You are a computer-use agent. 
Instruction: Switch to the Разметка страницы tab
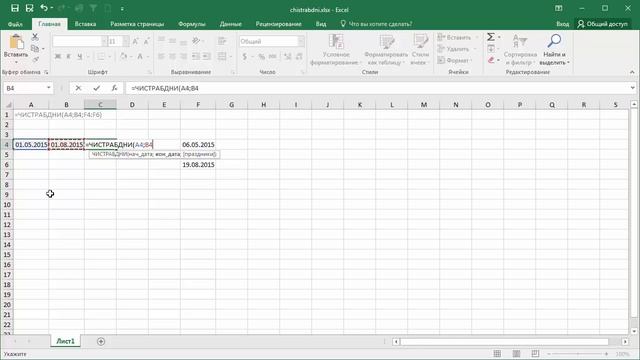pyautogui.click(x=137, y=24)
